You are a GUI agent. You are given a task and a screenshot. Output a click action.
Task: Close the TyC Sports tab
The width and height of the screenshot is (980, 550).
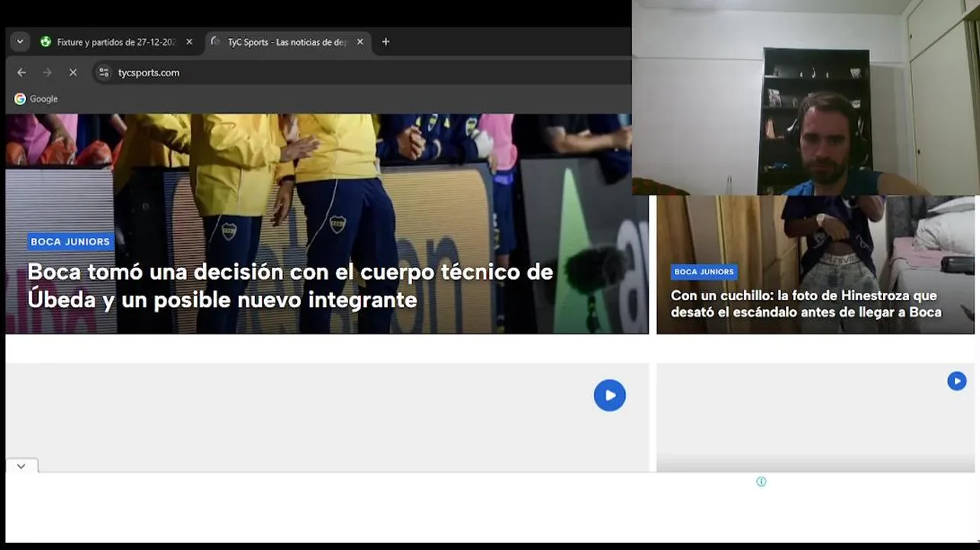pos(360,42)
